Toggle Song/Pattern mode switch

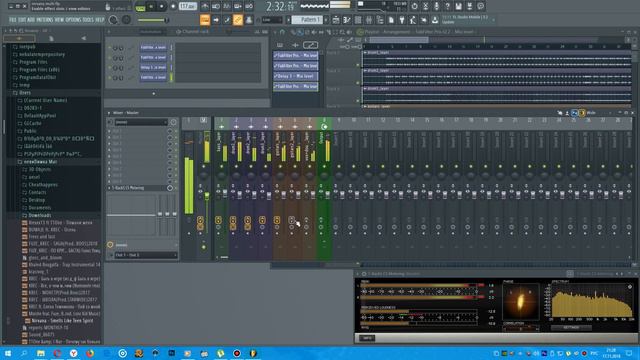click(140, 7)
